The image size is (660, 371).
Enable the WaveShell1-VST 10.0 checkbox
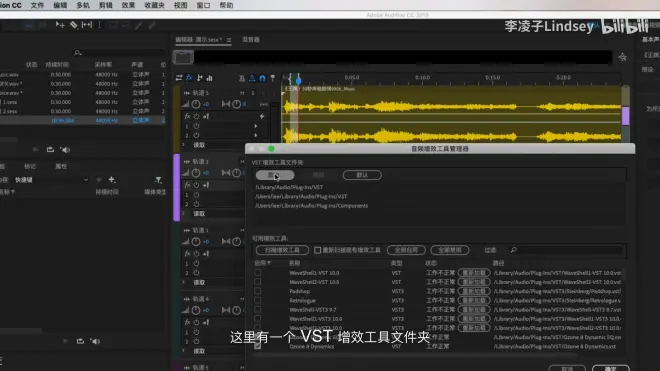[x=258, y=273]
